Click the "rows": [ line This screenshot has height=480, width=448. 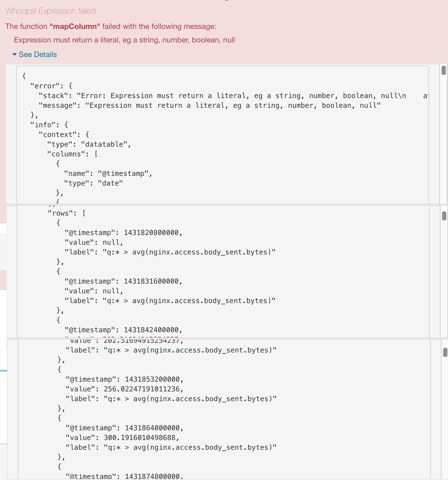click(67, 213)
